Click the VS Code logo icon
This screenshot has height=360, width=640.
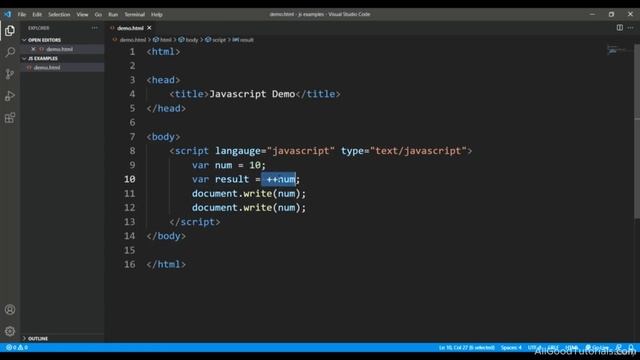coord(8,14)
